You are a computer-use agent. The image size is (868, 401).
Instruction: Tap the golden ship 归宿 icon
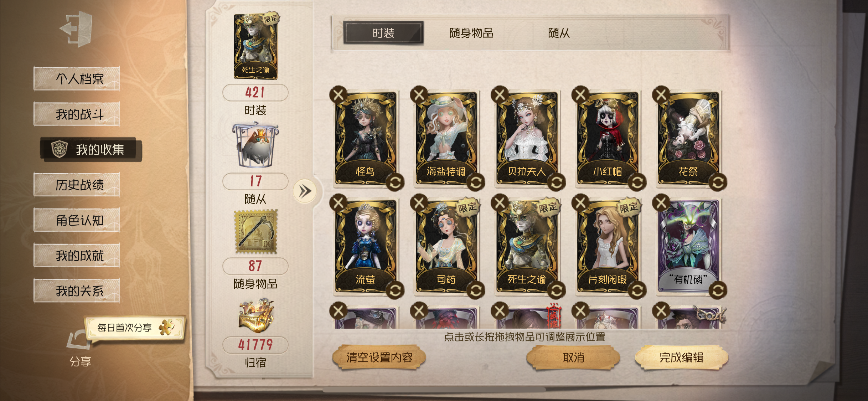pos(255,315)
